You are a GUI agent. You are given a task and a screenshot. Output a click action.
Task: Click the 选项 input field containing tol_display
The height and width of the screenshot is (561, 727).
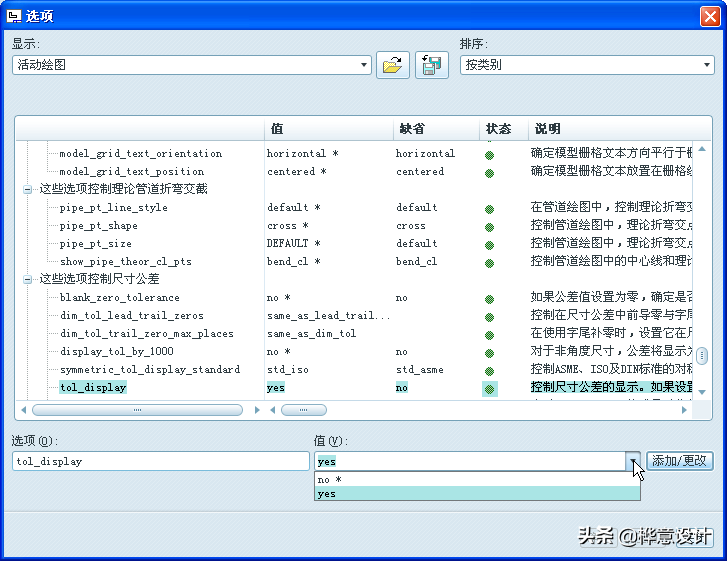coord(161,461)
